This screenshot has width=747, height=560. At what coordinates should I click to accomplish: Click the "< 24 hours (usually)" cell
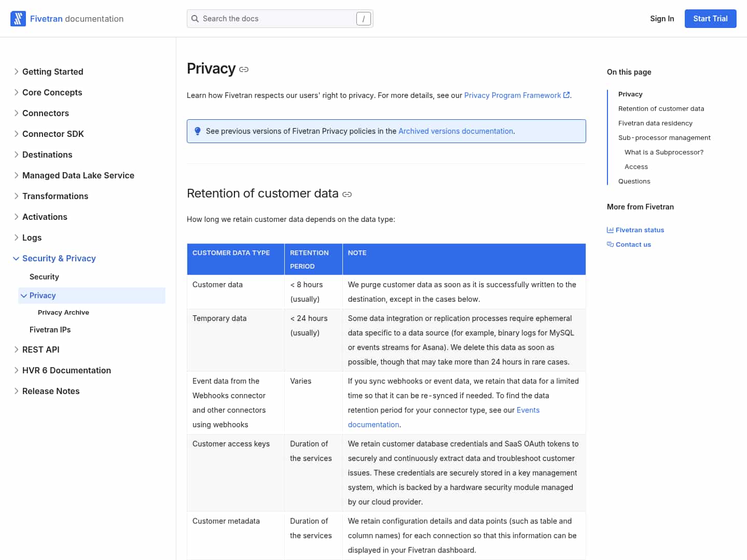[313, 340]
